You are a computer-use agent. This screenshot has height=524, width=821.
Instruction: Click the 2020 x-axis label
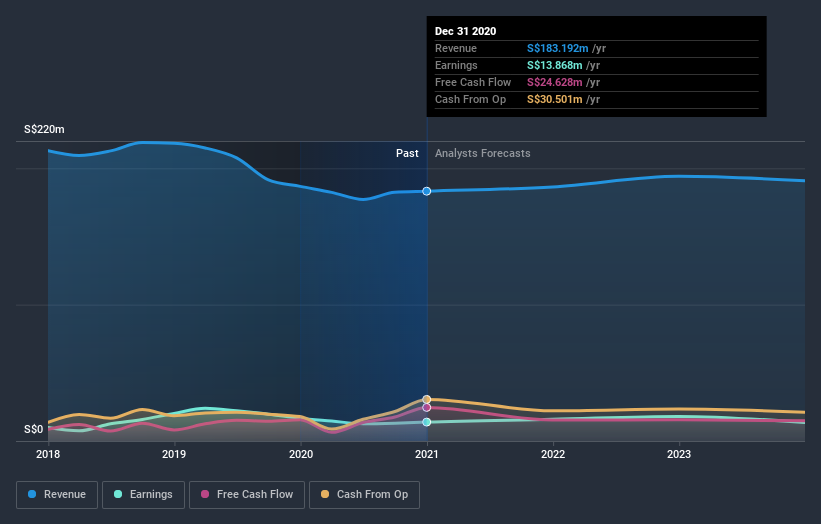pyautogui.click(x=301, y=454)
